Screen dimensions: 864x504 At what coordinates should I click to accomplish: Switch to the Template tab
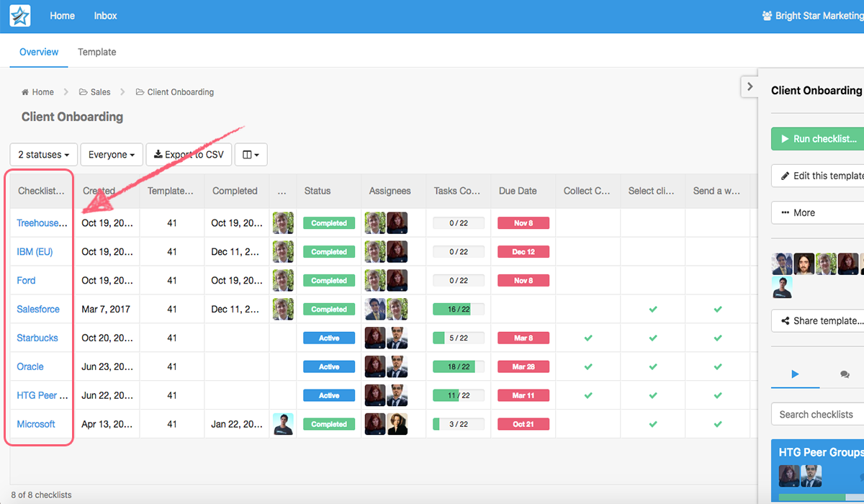pos(96,52)
